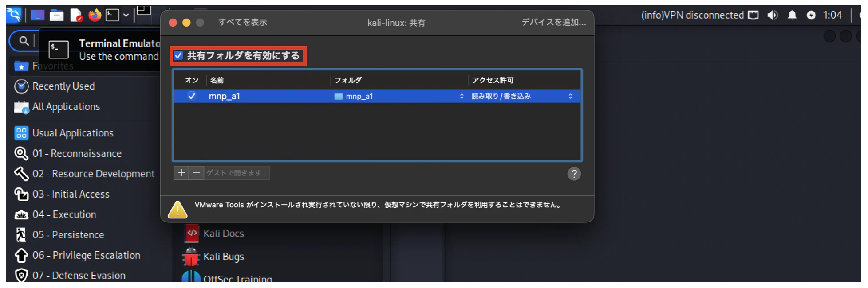Click the display icon in system tray
Viewport: 868px width, 288px height.
[753, 15]
